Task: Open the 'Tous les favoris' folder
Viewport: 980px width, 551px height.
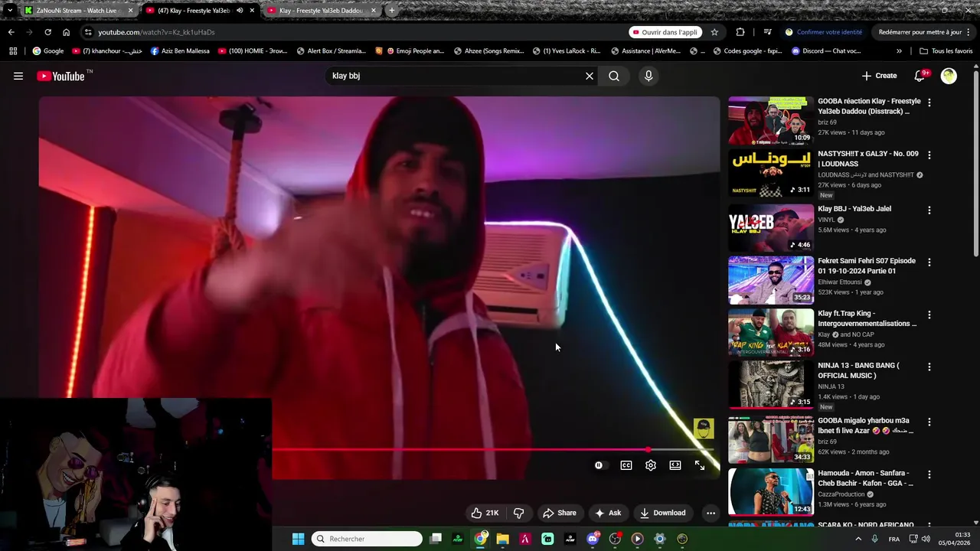Action: click(x=946, y=51)
